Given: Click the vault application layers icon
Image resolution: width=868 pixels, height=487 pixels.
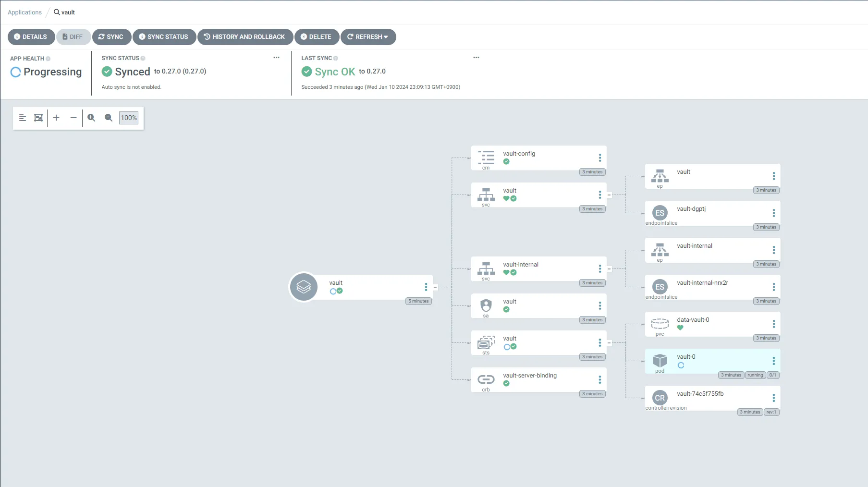Looking at the screenshot, I should pos(304,287).
